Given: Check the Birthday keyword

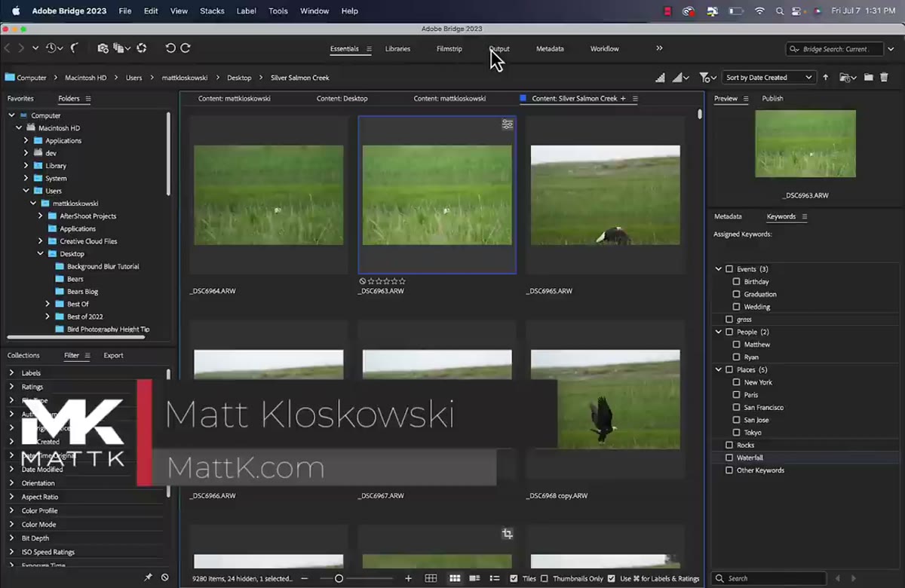Looking at the screenshot, I should (x=737, y=282).
